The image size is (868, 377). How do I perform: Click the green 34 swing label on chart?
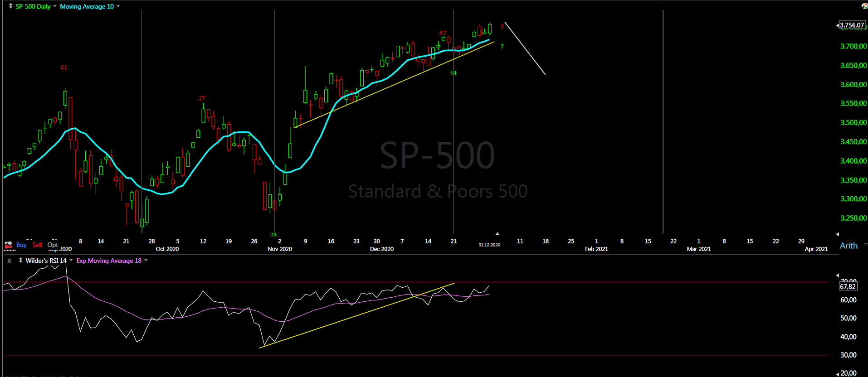coord(453,73)
